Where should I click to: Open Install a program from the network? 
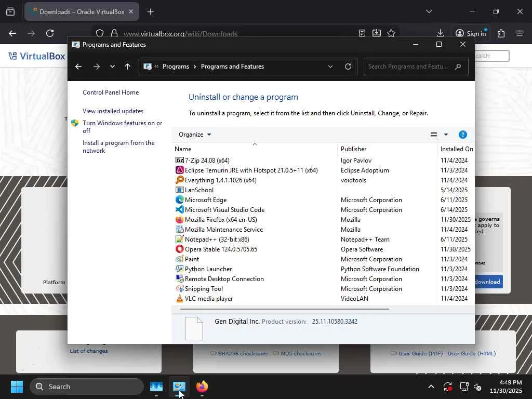coord(118,147)
